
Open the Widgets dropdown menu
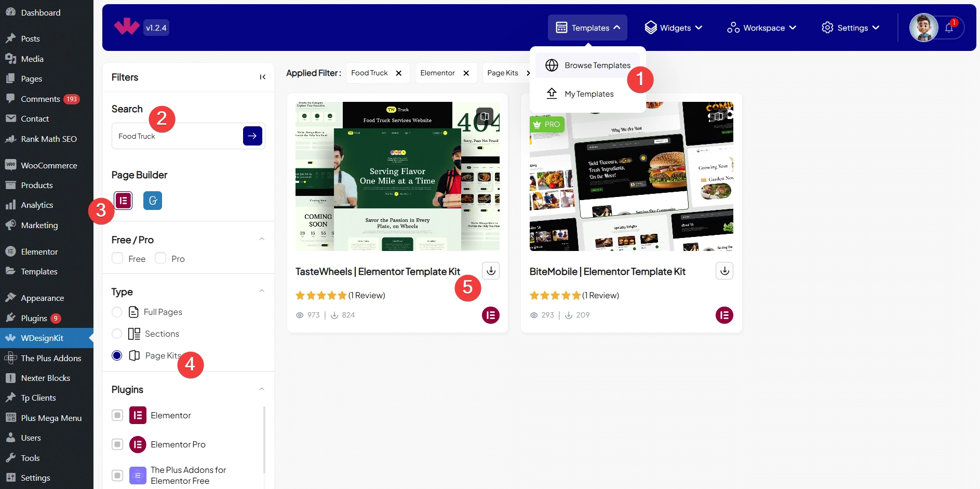[x=673, y=28]
